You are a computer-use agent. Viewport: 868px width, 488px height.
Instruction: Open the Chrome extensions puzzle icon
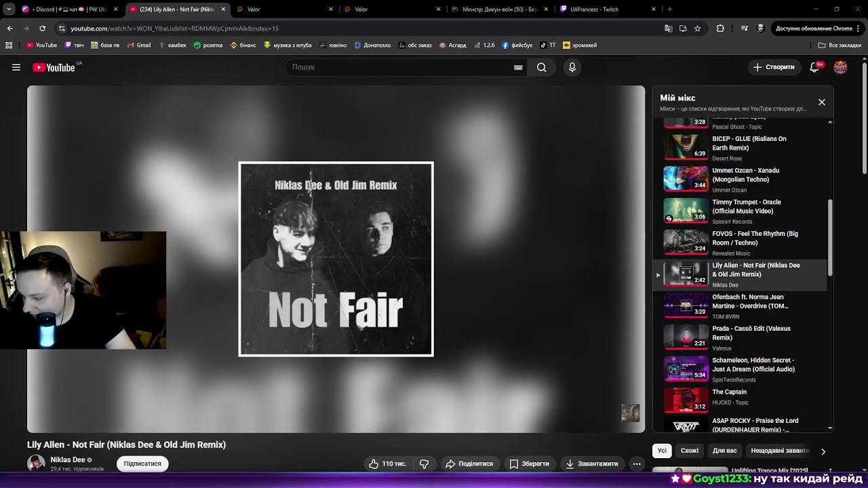coord(720,28)
